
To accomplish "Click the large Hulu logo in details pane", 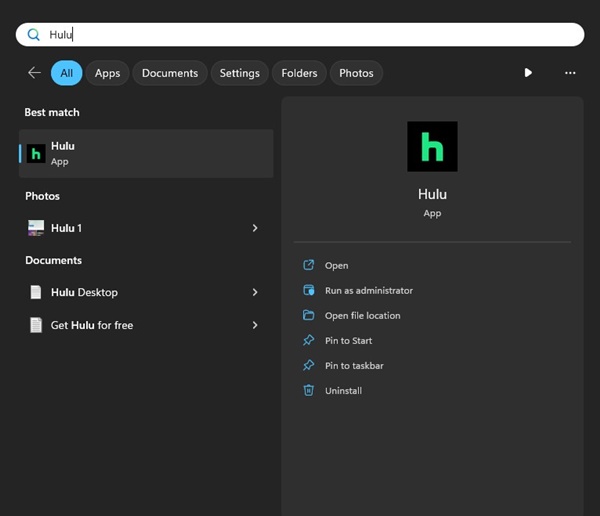I will [432, 146].
